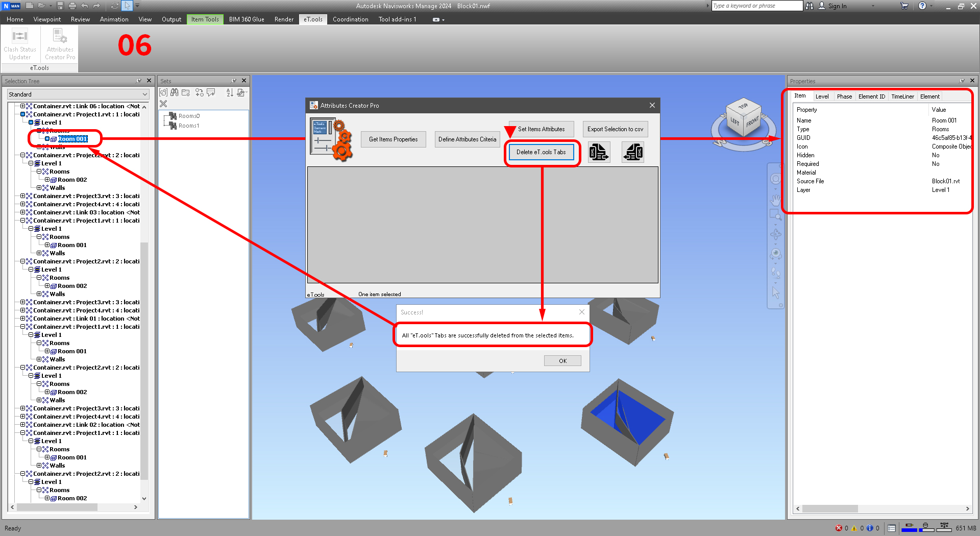
Task: Open Clash Status Updater tool
Action: pos(20,44)
